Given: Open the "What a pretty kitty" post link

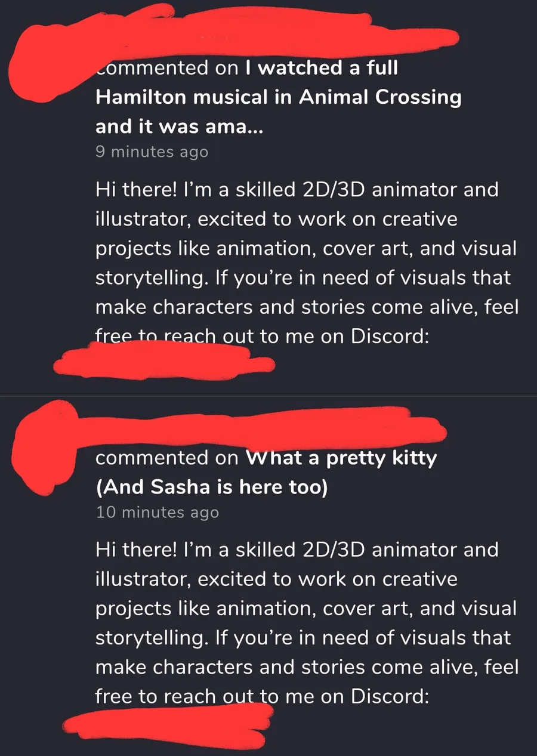Looking at the screenshot, I should coord(341,458).
